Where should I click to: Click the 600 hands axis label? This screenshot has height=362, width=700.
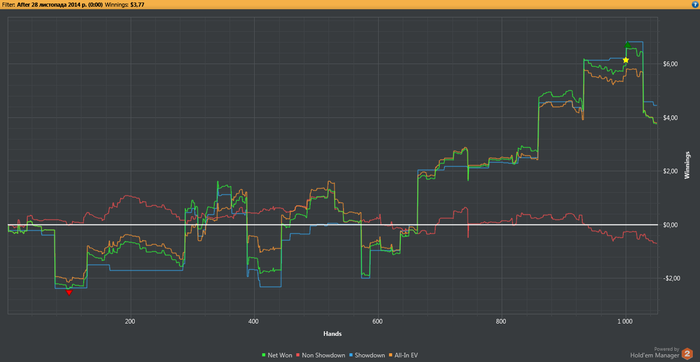pos(378,320)
